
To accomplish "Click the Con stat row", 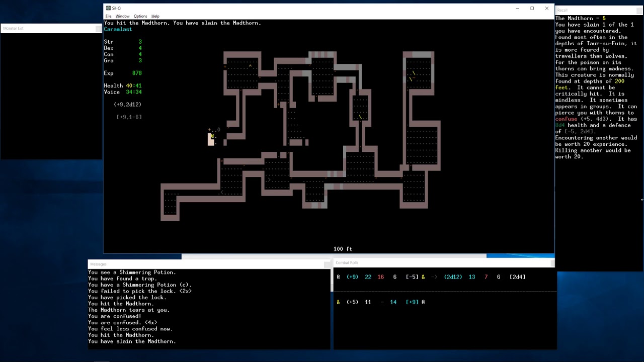I will (123, 54).
